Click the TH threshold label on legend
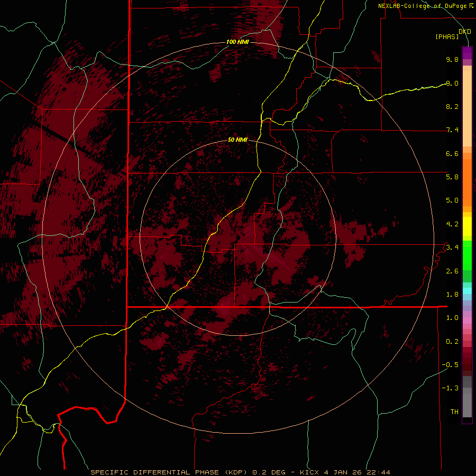Viewport: 476px width, 476px height. point(454,411)
